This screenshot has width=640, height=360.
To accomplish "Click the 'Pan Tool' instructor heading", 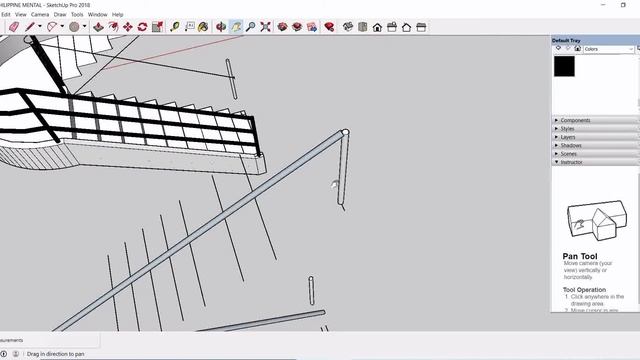I will [x=580, y=256].
